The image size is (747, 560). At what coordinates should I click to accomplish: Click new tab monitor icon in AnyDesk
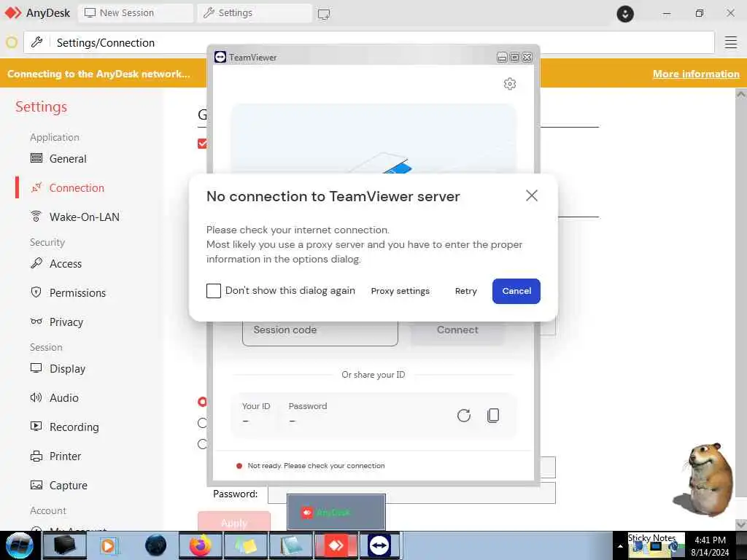[x=324, y=14]
